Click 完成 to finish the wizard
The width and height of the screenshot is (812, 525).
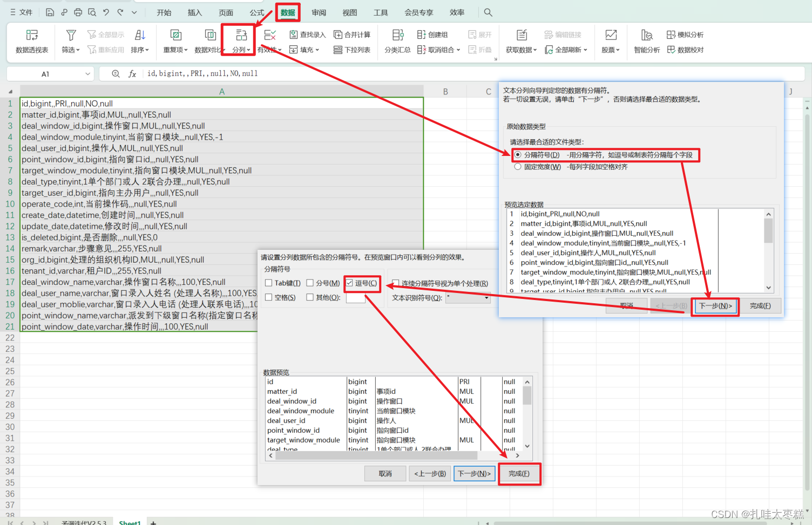[x=519, y=473]
